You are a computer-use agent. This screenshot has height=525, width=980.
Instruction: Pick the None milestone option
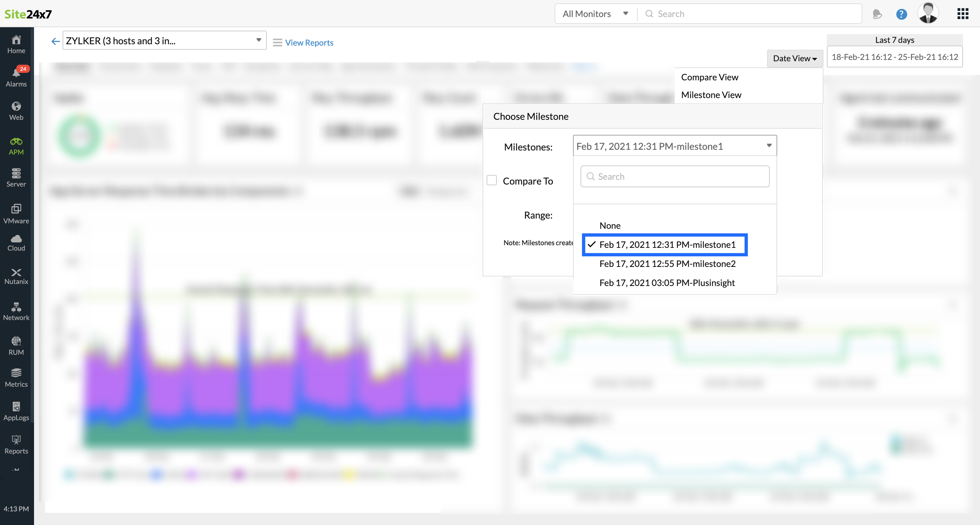[x=610, y=226]
